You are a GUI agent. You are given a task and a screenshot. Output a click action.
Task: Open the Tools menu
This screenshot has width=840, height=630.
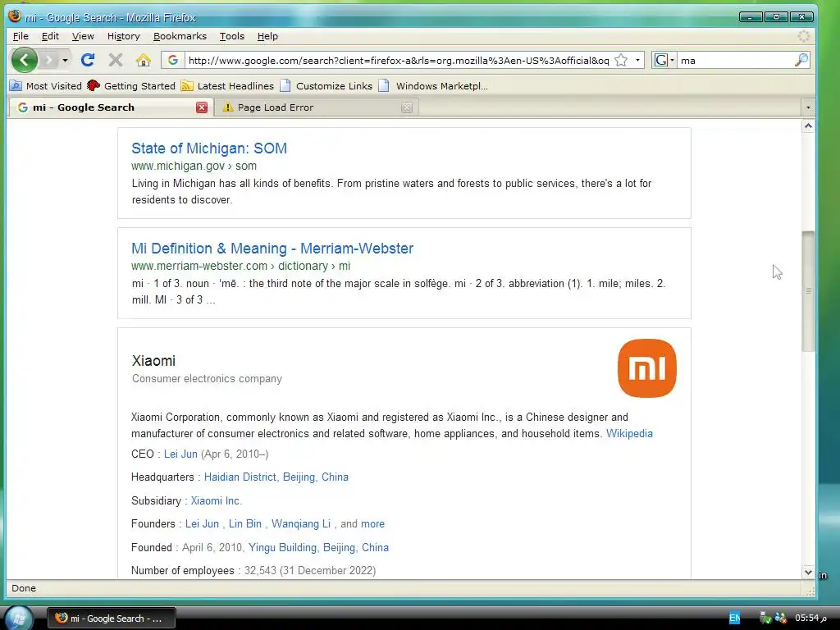(x=231, y=36)
